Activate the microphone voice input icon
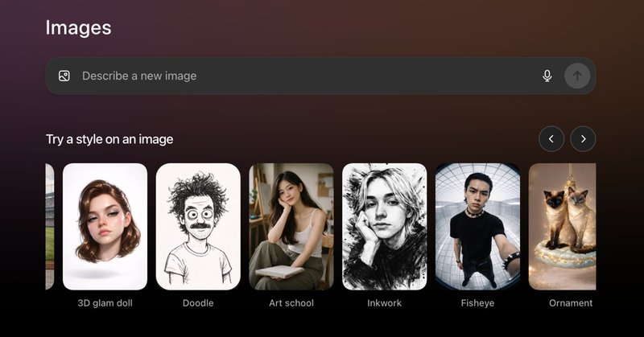The height and width of the screenshot is (337, 644). click(547, 76)
